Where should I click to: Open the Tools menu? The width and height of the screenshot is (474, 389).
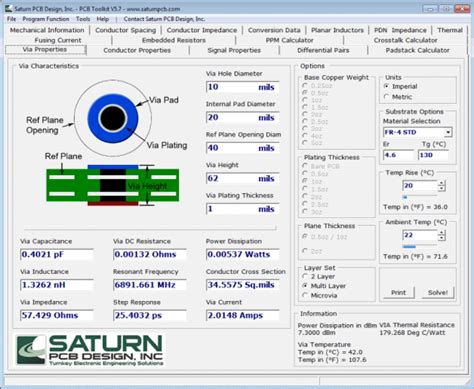(83, 19)
